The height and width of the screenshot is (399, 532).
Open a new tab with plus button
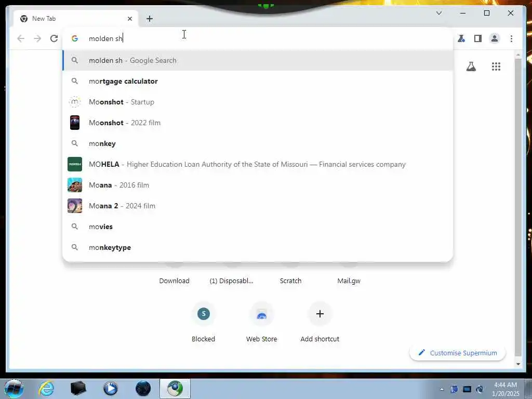149,19
